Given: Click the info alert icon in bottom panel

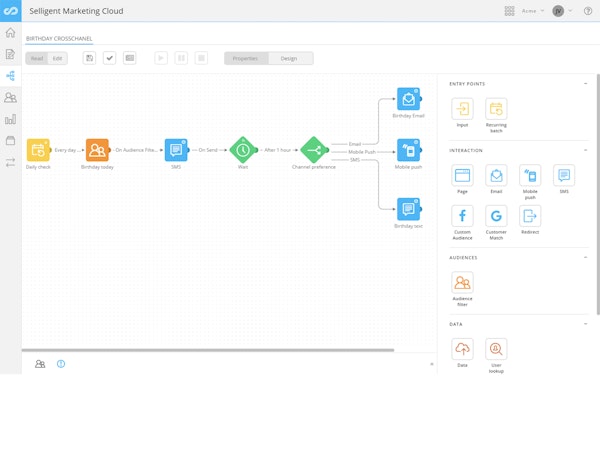Looking at the screenshot, I should [x=61, y=364].
